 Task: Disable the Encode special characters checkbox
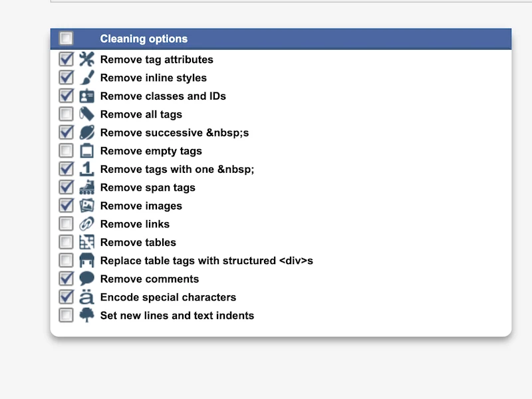66,297
